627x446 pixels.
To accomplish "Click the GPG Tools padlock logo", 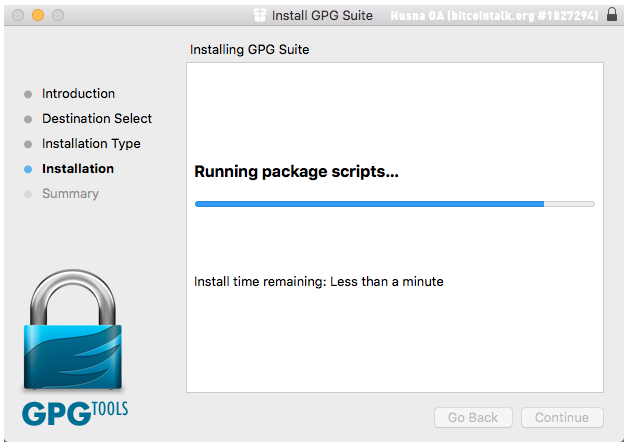I will (73, 330).
